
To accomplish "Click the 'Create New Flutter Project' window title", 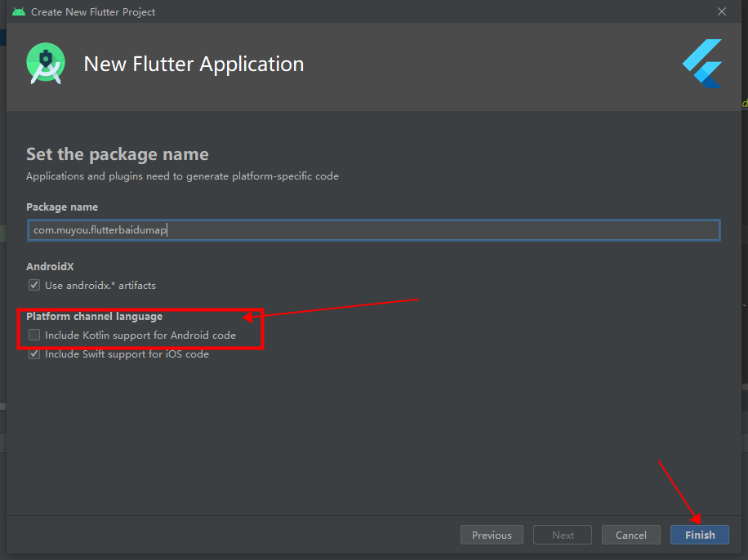I will (x=93, y=12).
